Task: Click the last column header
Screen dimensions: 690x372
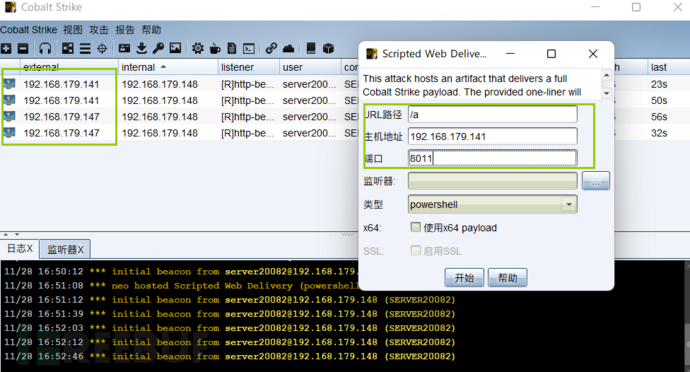Action: [668, 67]
